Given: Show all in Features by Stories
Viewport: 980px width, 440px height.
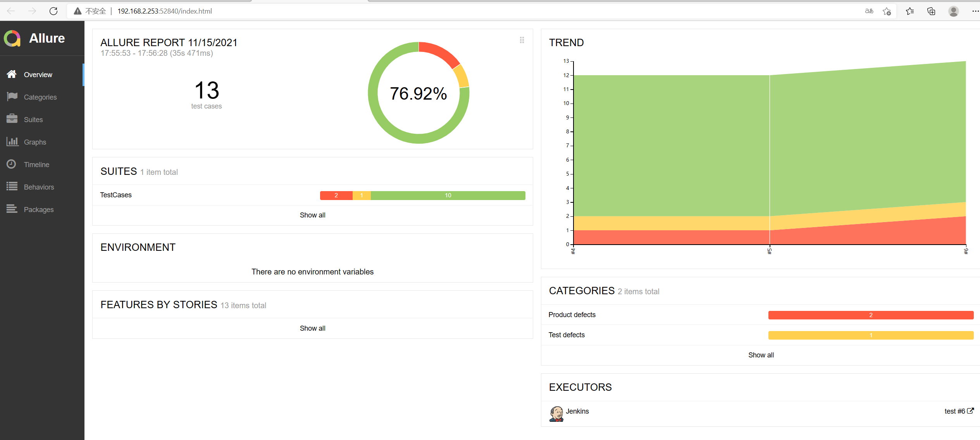Looking at the screenshot, I should pyautogui.click(x=312, y=328).
